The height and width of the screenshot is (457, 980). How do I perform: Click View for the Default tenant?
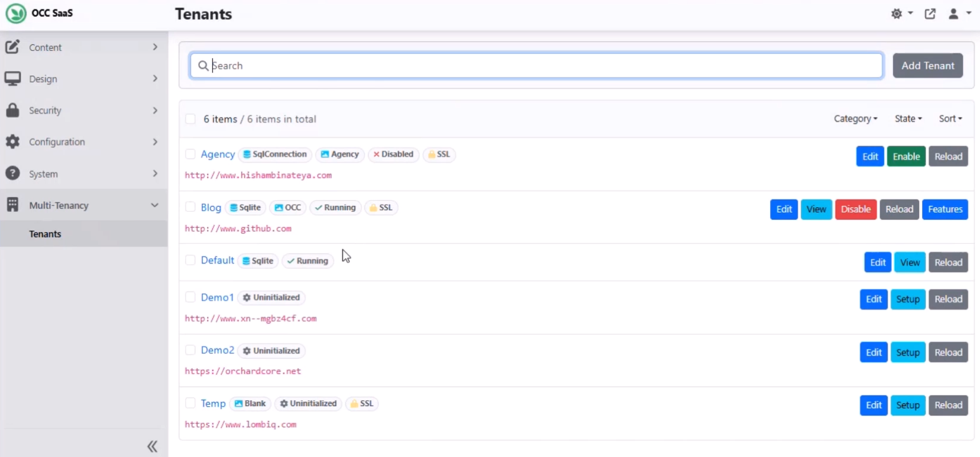[910, 263]
